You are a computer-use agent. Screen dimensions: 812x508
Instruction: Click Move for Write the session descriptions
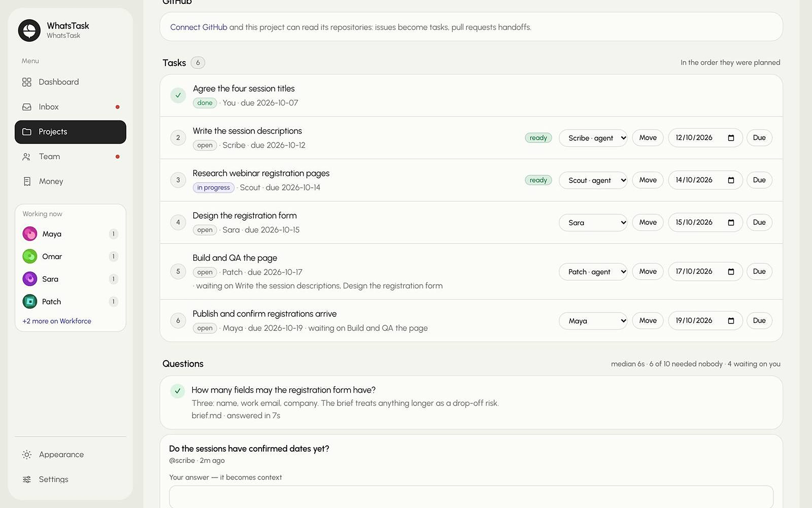(648, 138)
